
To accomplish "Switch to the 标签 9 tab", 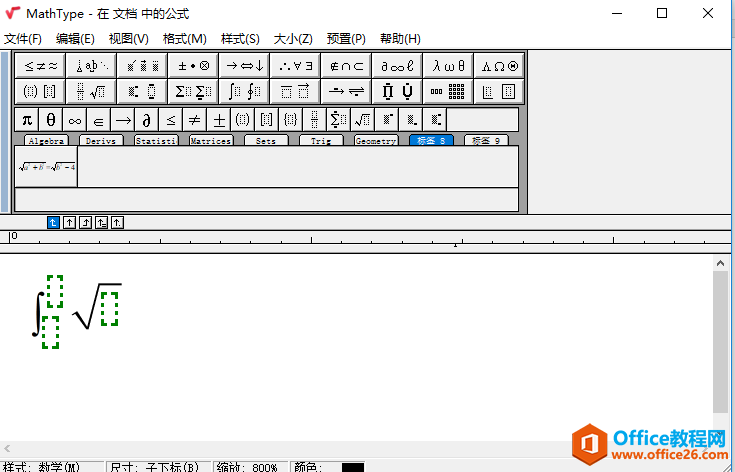I will click(x=486, y=140).
